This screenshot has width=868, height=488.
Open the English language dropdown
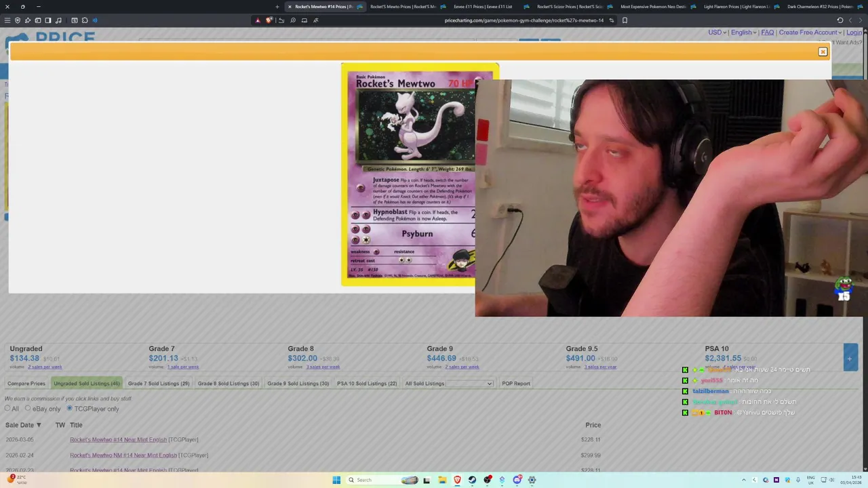tap(743, 33)
